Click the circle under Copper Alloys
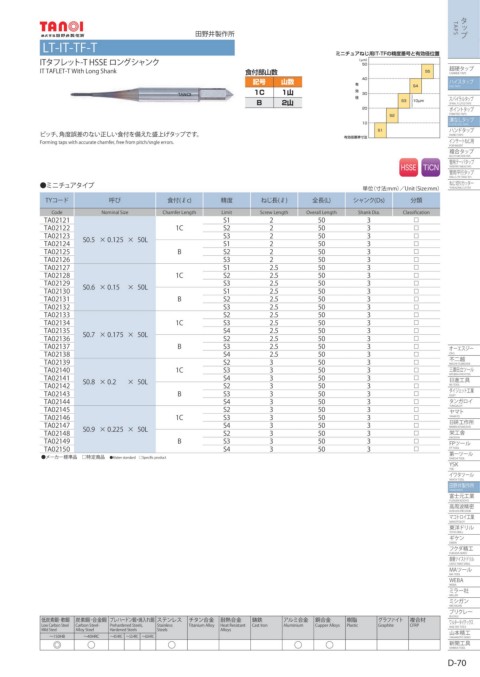The width and height of the screenshot is (480, 677). (329, 645)
